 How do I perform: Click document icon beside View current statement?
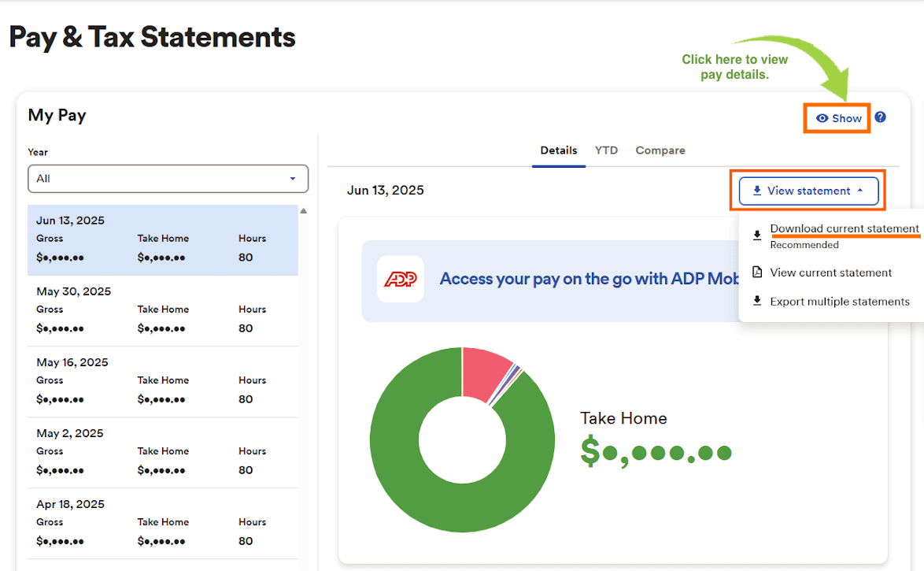pyautogui.click(x=757, y=273)
